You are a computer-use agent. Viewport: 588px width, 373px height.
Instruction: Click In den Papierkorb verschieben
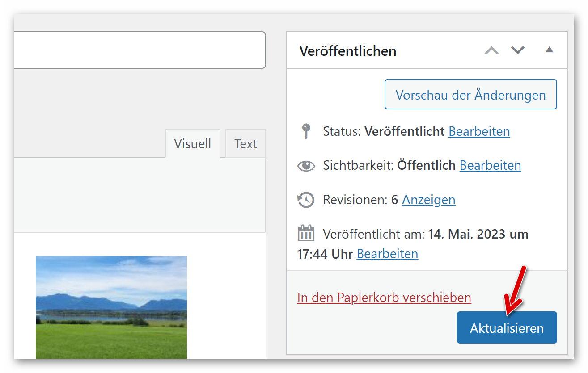pos(384,298)
